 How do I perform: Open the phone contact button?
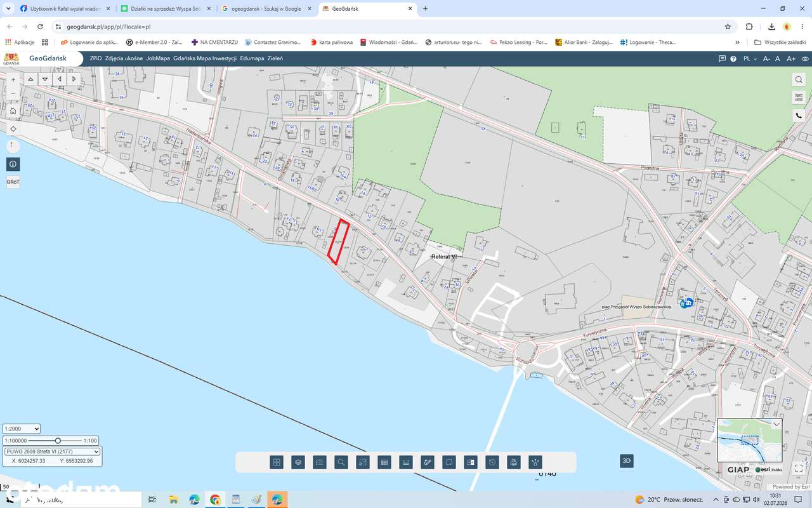coord(799,116)
